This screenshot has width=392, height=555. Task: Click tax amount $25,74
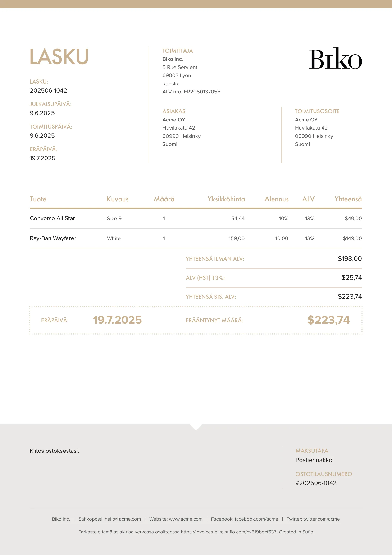tap(352, 278)
